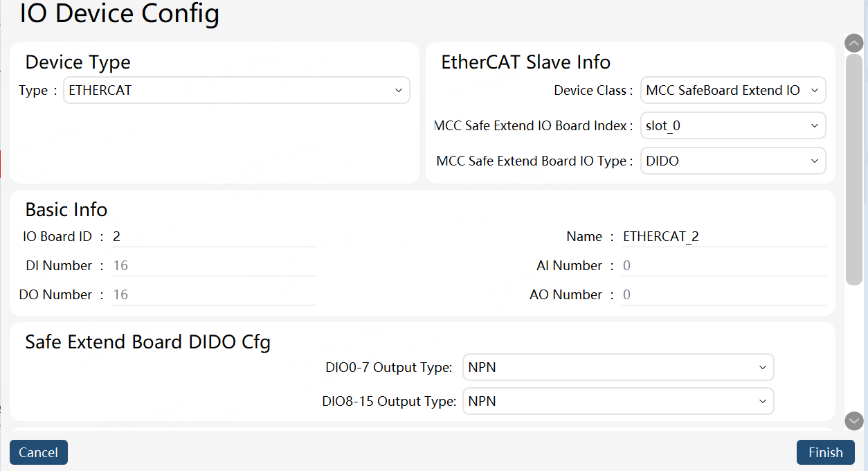
Task: Click the IO Device Config title
Action: (x=120, y=13)
